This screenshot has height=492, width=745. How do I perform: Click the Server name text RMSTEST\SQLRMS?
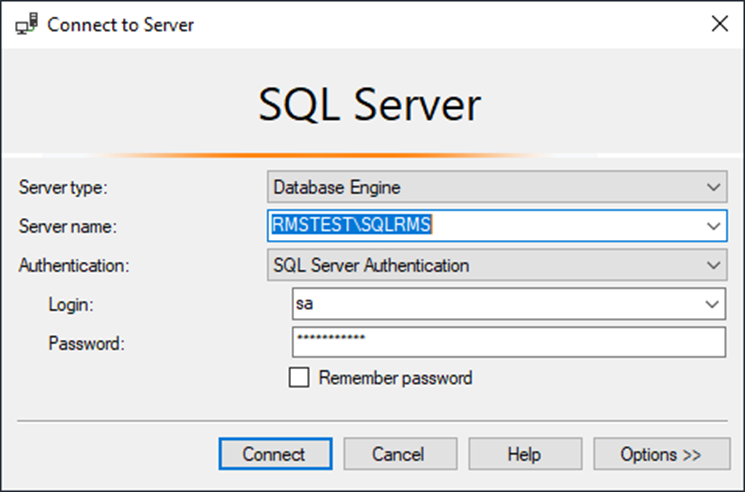[352, 225]
